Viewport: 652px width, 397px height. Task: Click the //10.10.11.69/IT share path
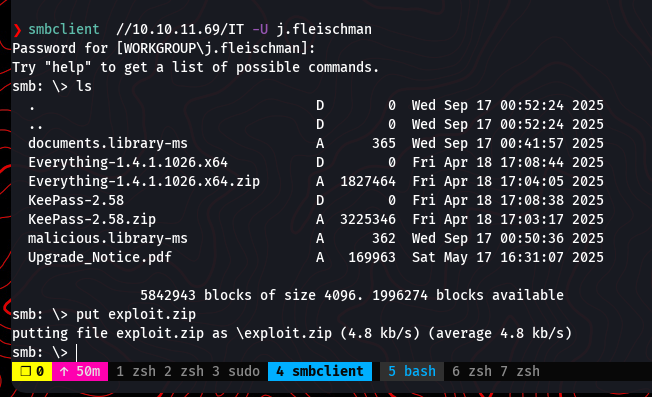pos(180,30)
